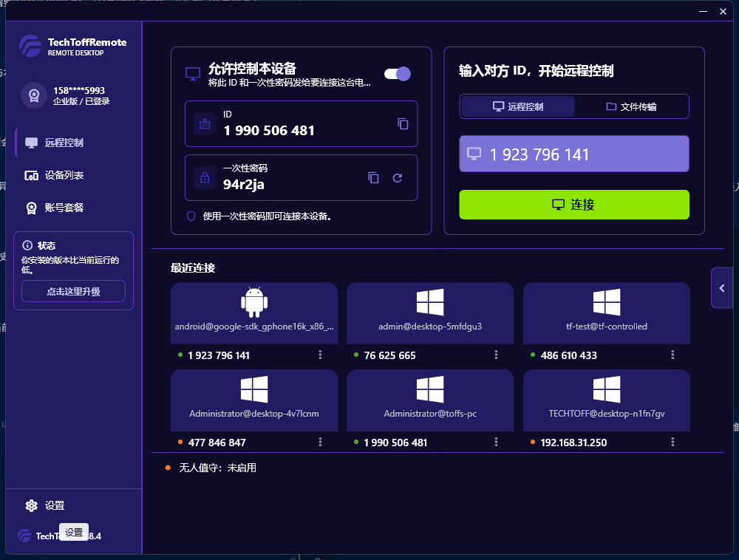Click the settings gear icon
The height and width of the screenshot is (560, 739).
(32, 505)
